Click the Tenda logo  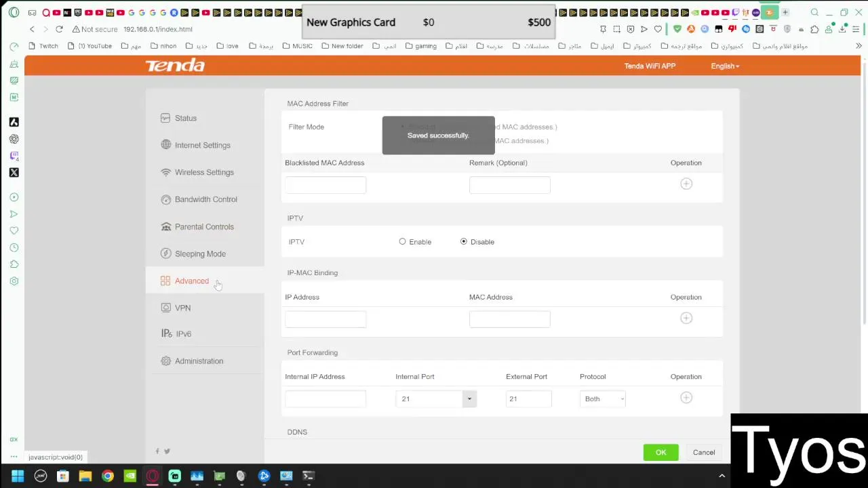click(x=175, y=65)
